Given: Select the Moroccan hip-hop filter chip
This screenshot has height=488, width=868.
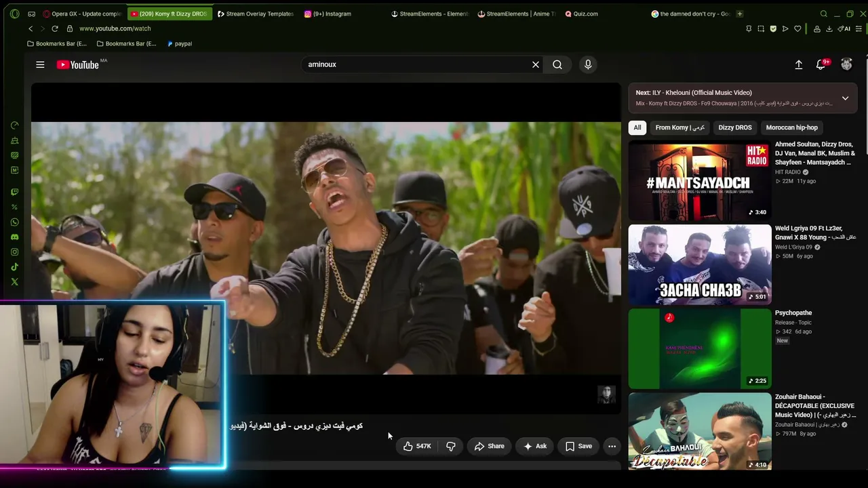Looking at the screenshot, I should [792, 127].
